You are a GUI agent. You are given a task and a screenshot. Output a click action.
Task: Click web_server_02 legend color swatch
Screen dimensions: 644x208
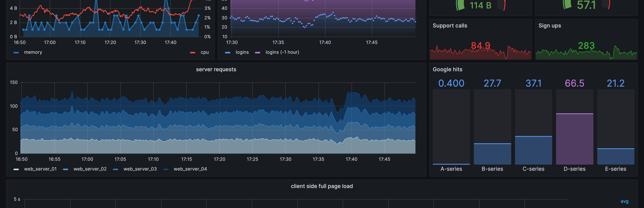[66, 169]
